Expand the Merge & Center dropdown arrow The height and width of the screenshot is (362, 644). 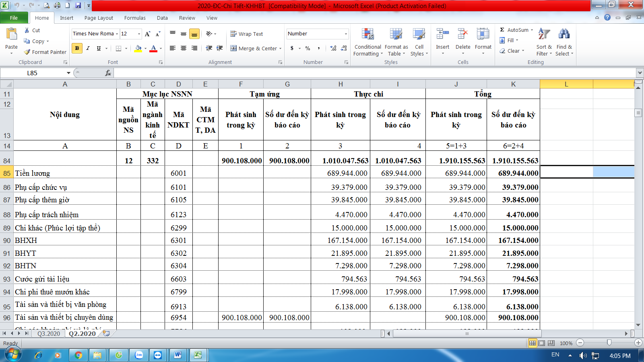[280, 48]
